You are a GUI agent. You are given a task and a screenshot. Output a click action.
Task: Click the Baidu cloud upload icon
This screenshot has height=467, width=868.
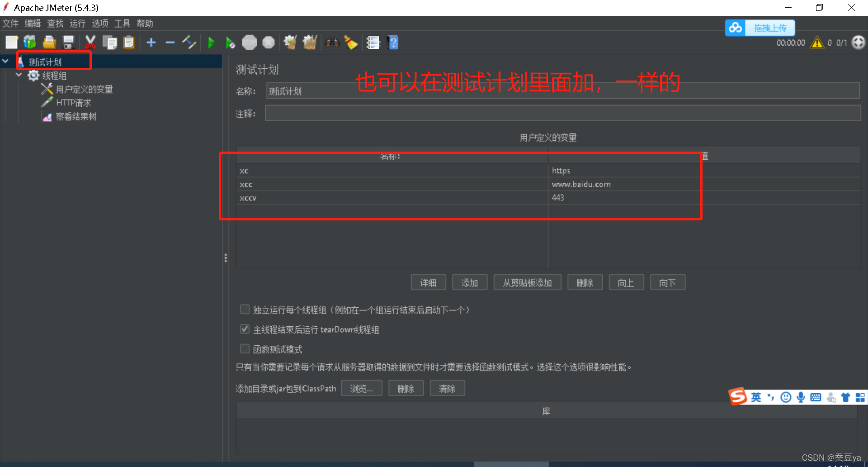[735, 28]
